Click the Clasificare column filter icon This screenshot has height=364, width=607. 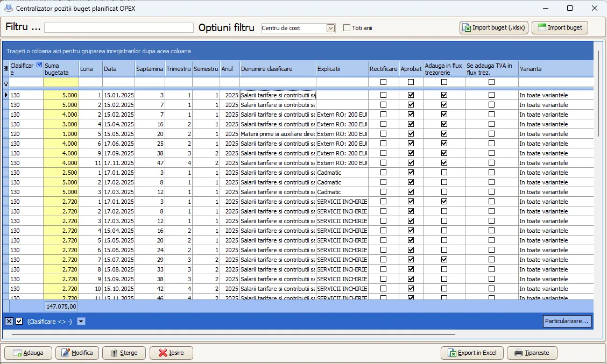click(x=39, y=65)
